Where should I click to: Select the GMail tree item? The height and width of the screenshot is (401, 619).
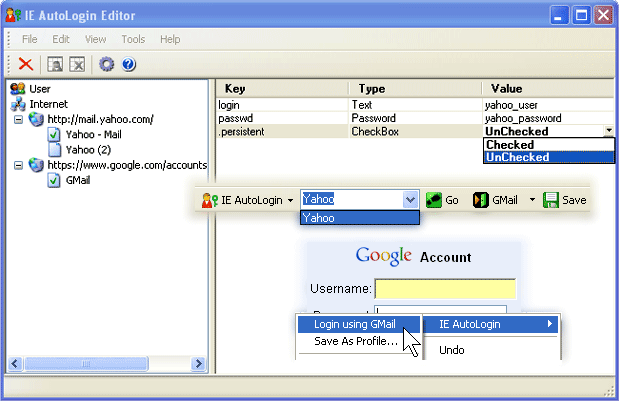point(78,180)
